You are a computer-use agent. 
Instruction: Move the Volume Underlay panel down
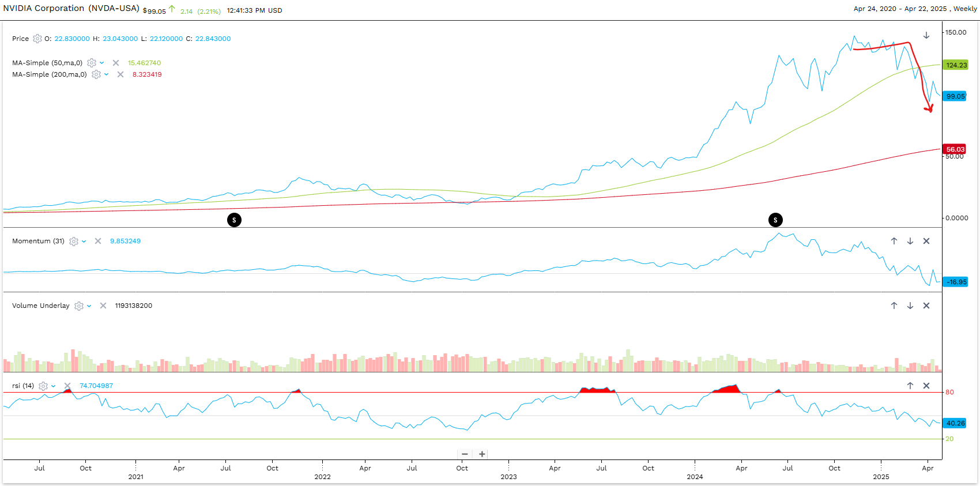click(x=910, y=306)
